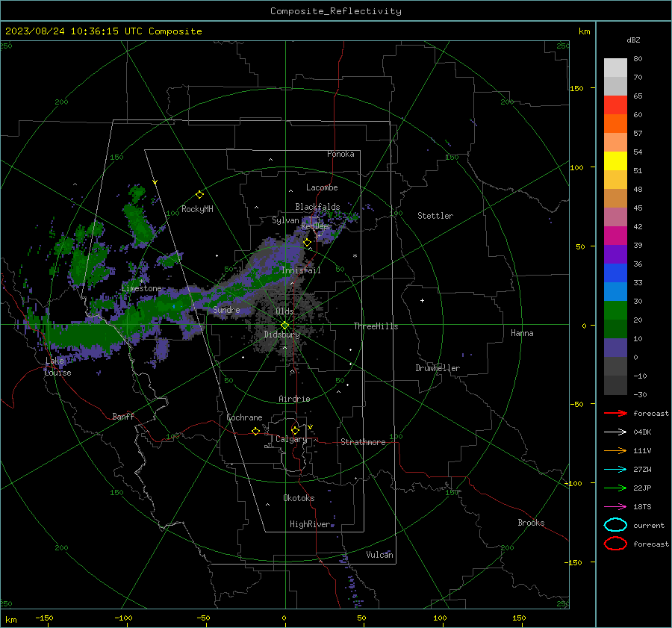Screen dimensions: 672x628
Task: Select the dark orange swatch in dBZ legend
Action: pyautogui.click(x=615, y=123)
